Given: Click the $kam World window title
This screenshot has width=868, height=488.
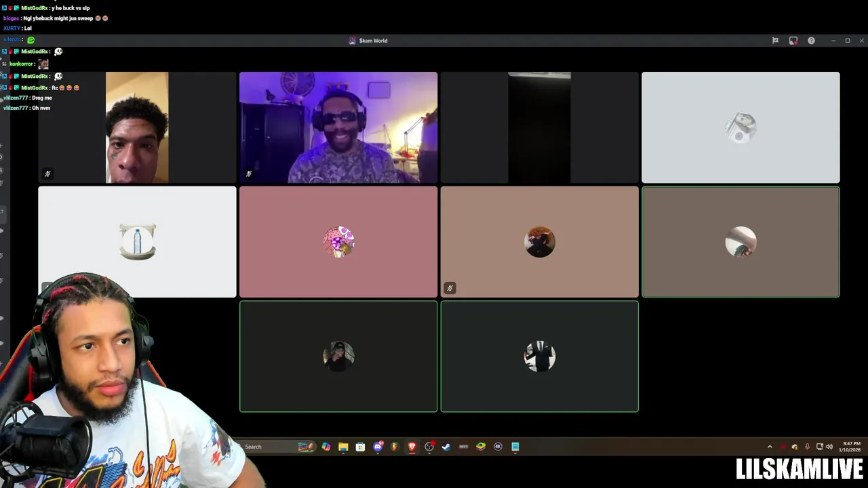Looking at the screenshot, I should (x=373, y=41).
